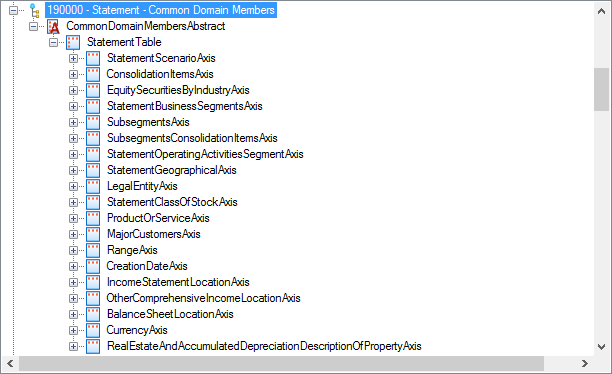Click the vertical scrollbar thumb
The width and height of the screenshot is (612, 374).
[x=601, y=89]
